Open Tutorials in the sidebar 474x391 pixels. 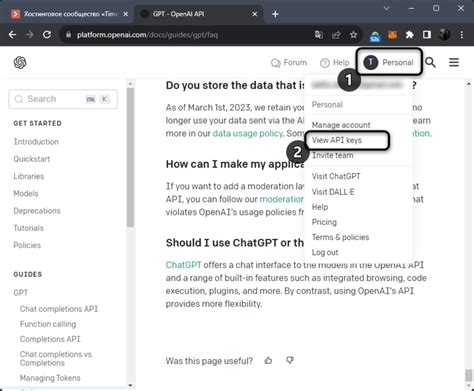point(28,228)
